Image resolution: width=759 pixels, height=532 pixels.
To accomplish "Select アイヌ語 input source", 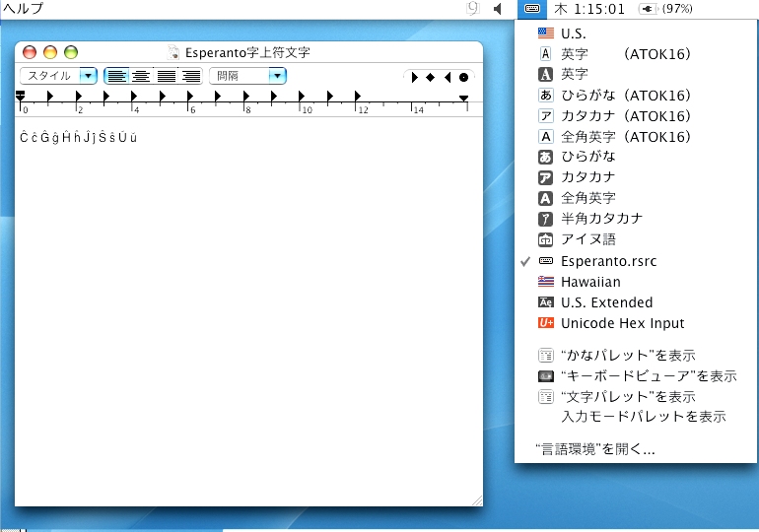I will point(636,239).
